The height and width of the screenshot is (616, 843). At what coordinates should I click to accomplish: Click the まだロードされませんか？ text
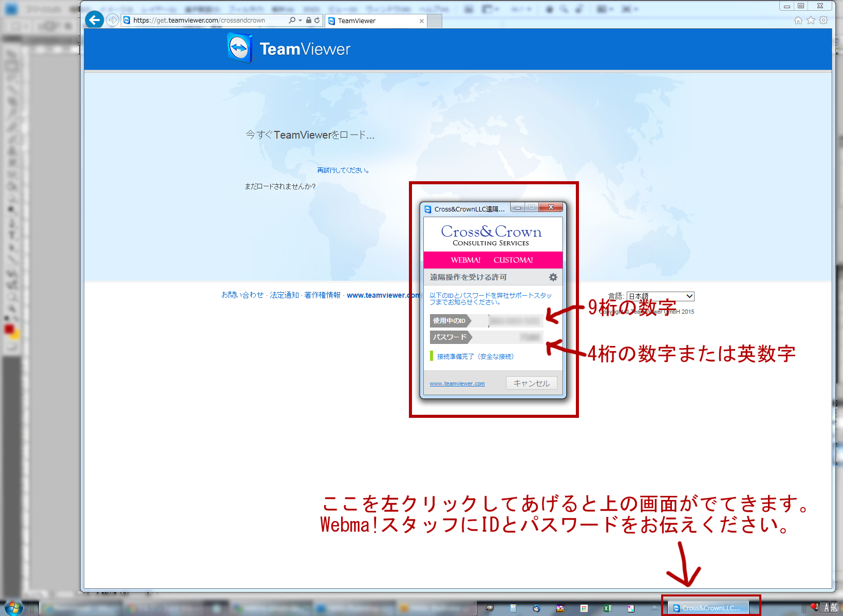[280, 186]
